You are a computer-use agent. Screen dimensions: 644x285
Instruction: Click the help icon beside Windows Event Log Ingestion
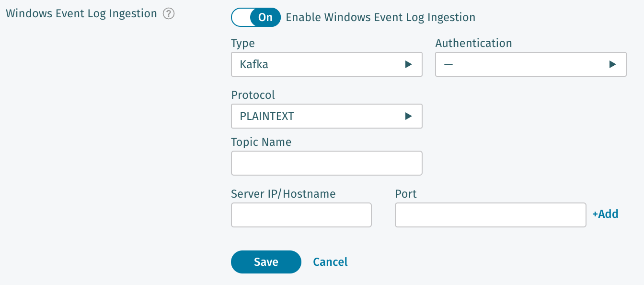168,14
